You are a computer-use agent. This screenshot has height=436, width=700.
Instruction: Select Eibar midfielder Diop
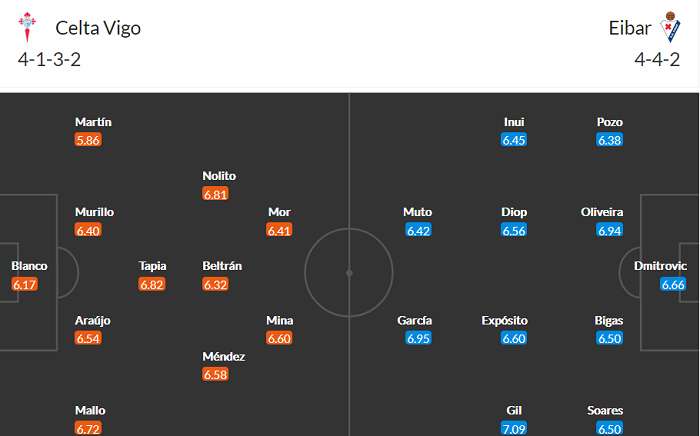point(514,212)
